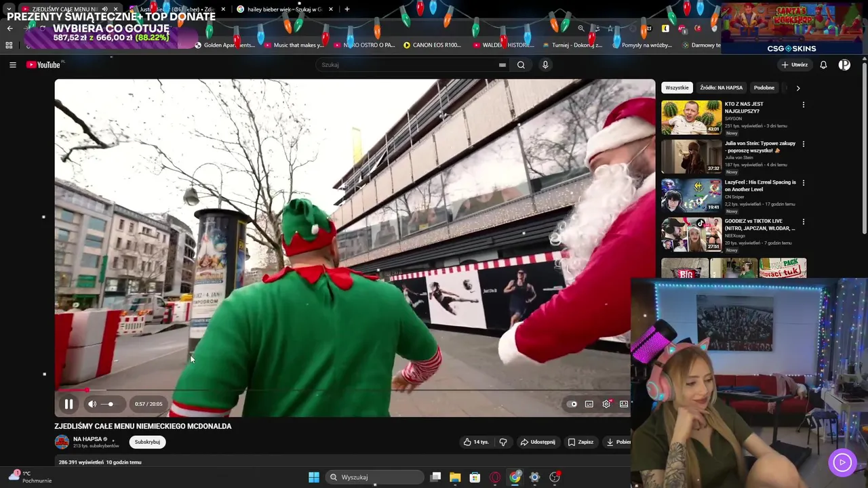868x488 pixels.
Task: Pause the video with the pause button
Action: [68, 404]
